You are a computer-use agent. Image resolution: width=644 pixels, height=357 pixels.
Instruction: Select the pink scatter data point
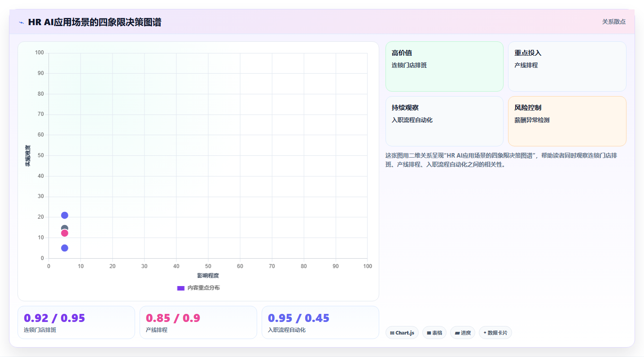(x=65, y=233)
